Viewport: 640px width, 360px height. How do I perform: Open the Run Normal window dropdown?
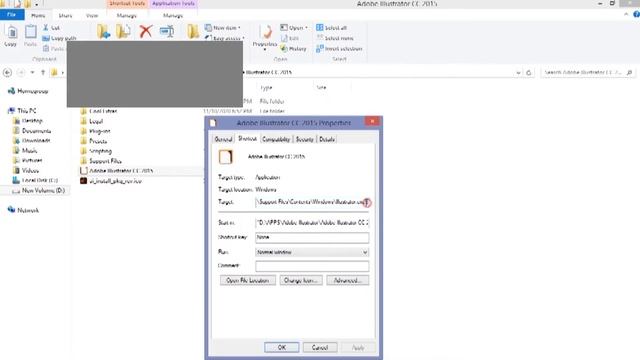[312, 252]
